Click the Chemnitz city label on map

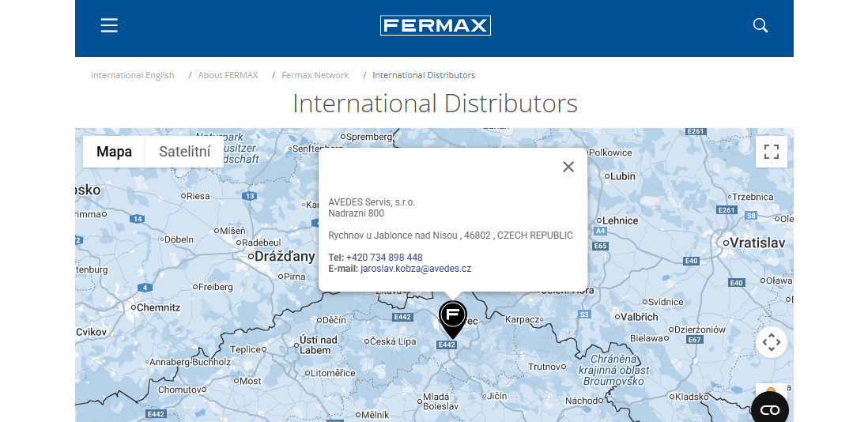[158, 307]
